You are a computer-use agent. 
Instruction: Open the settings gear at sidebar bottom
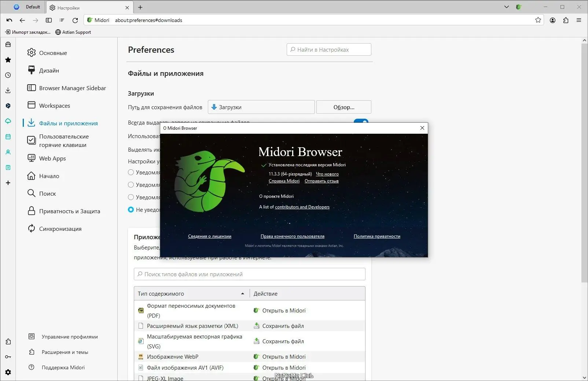pyautogui.click(x=8, y=372)
